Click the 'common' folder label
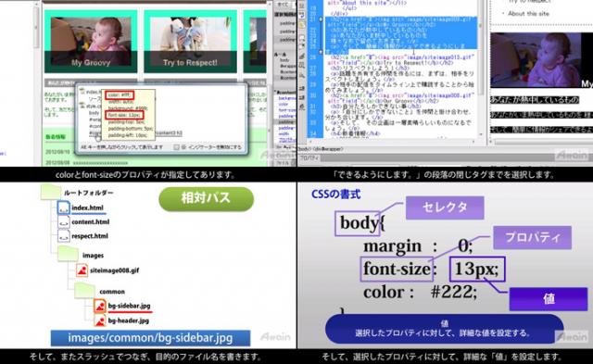The height and width of the screenshot is (364, 593). point(112,292)
